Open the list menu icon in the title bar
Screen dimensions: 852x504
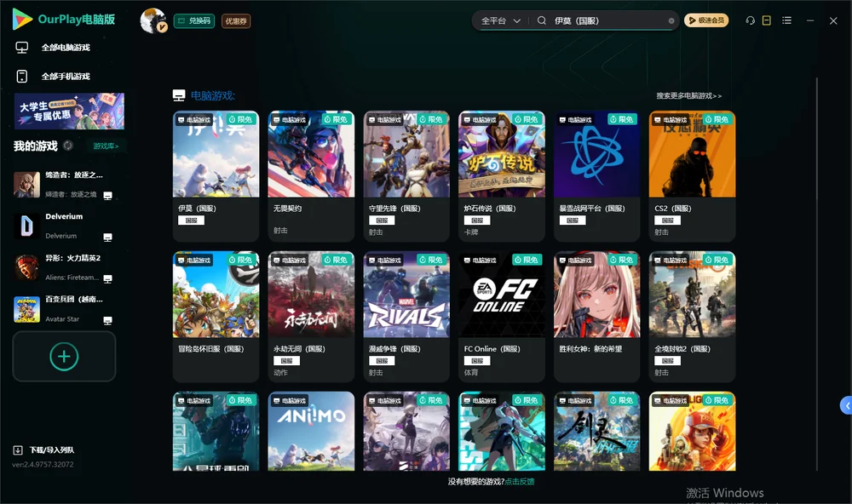coord(786,20)
